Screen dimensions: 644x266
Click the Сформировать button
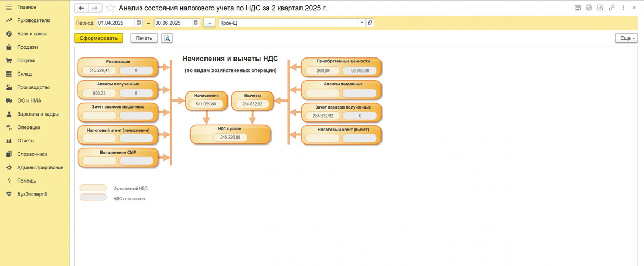coord(99,38)
